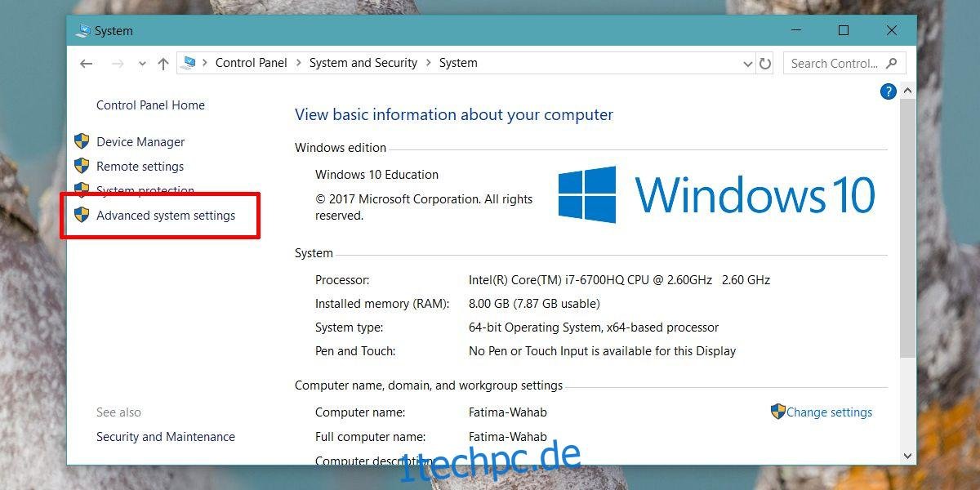The width and height of the screenshot is (980, 490).
Task: Open the recent locations dropdown arrow
Action: pyautogui.click(x=142, y=64)
